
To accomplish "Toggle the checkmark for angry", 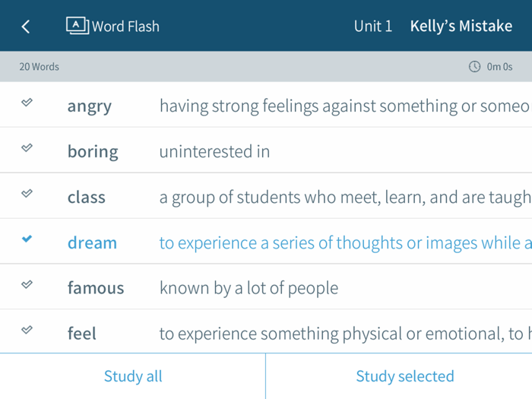I will (27, 103).
